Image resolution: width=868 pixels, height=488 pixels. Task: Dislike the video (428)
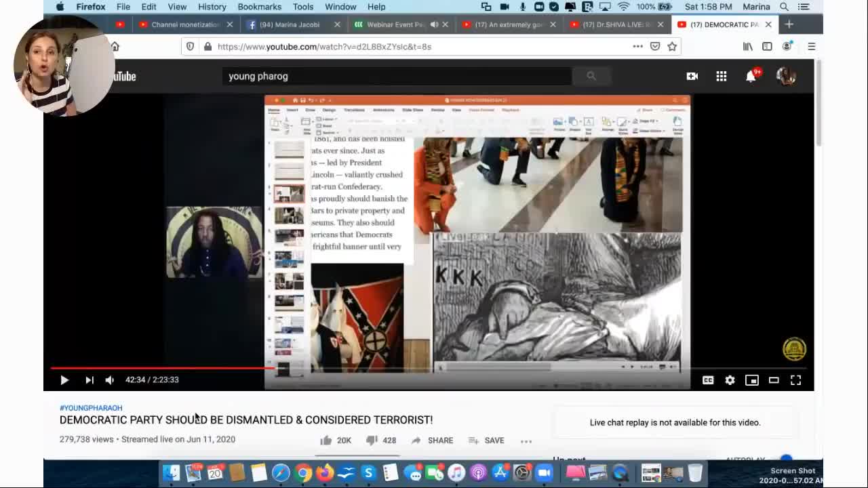click(x=380, y=441)
